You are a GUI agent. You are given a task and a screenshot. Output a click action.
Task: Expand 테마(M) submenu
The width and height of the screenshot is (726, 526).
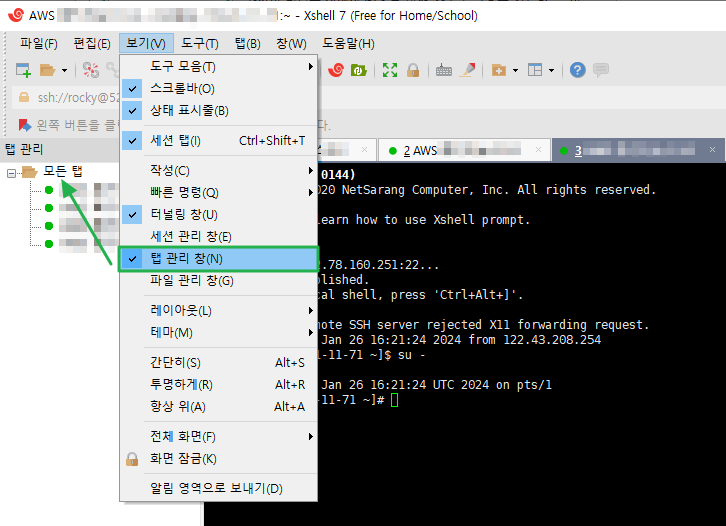(x=219, y=332)
